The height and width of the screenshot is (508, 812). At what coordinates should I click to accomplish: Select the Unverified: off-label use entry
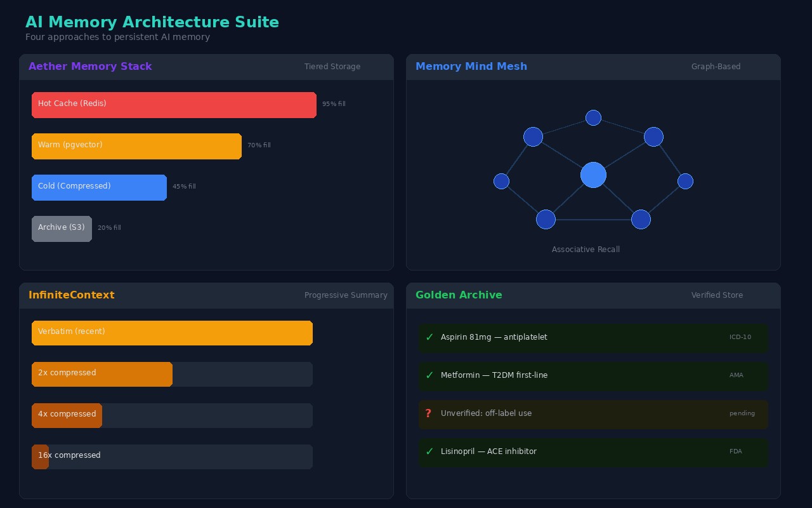[593, 413]
